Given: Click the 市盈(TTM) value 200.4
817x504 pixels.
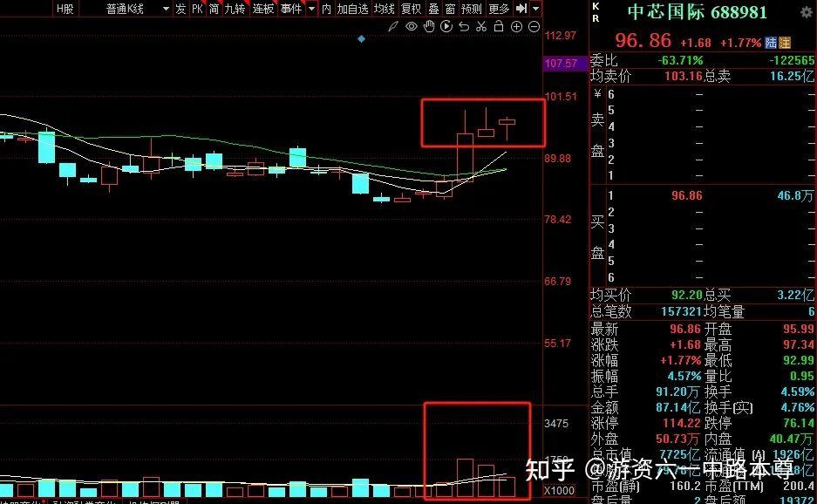Looking at the screenshot, I should (x=799, y=486).
